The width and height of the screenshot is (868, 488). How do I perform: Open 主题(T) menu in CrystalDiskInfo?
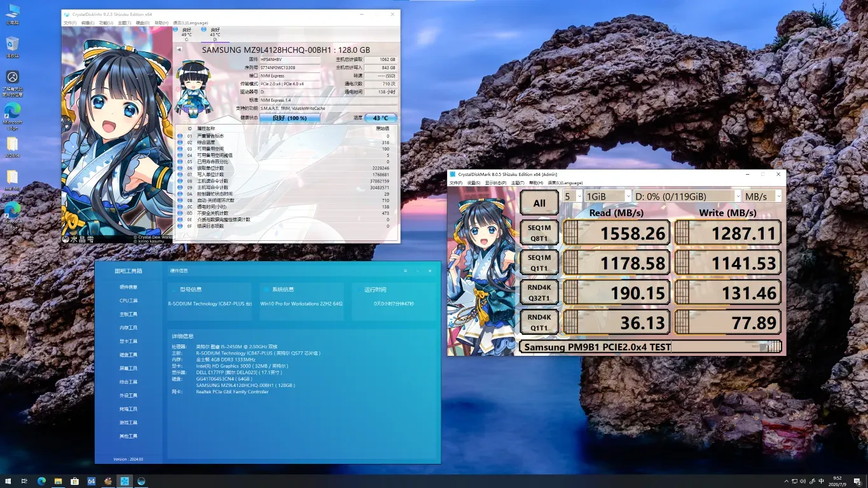125,23
